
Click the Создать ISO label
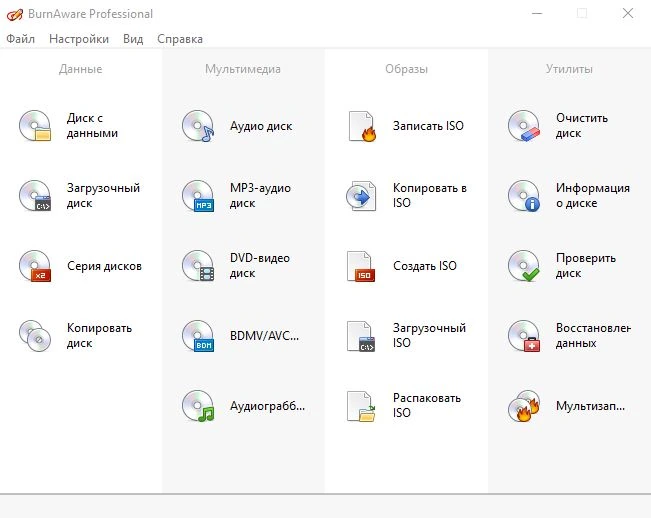(x=425, y=266)
